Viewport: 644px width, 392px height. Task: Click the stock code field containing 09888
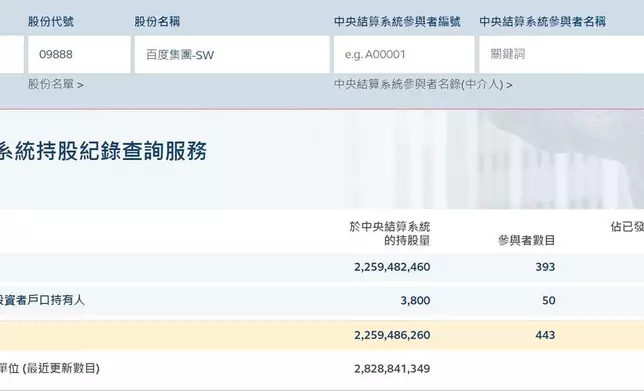[x=79, y=54]
